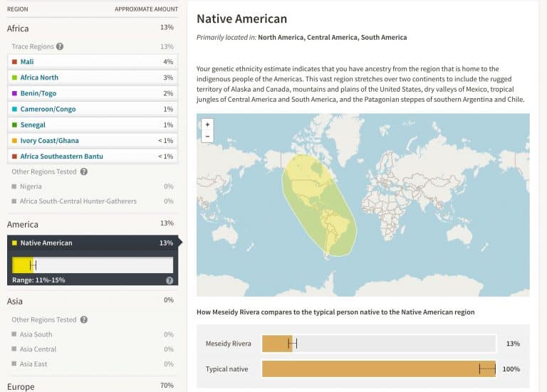The width and height of the screenshot is (547, 392).
Task: Open help icon beside Trace Regions
Action: tap(60, 46)
